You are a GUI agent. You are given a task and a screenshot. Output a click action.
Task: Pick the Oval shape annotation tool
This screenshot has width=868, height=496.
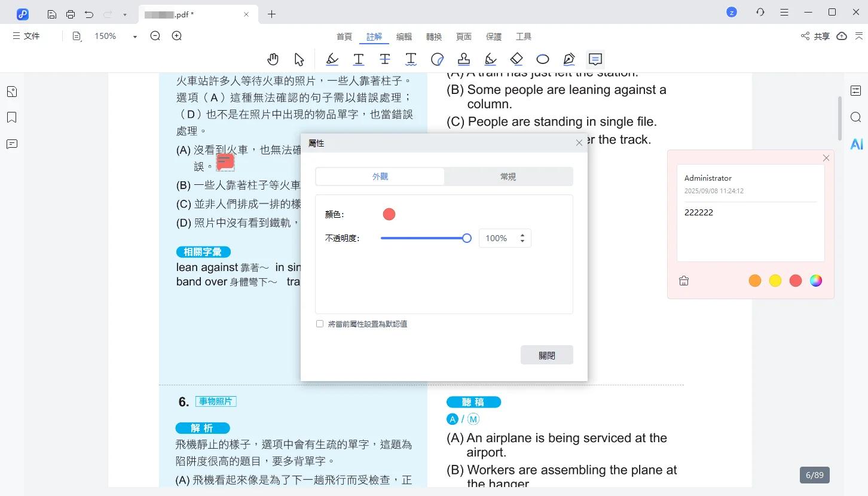[542, 59]
